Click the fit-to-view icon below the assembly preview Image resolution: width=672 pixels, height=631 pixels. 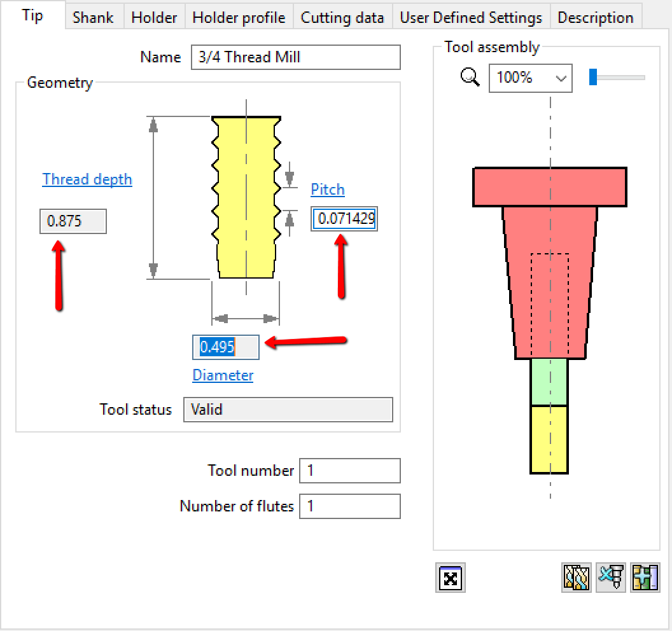[451, 578]
